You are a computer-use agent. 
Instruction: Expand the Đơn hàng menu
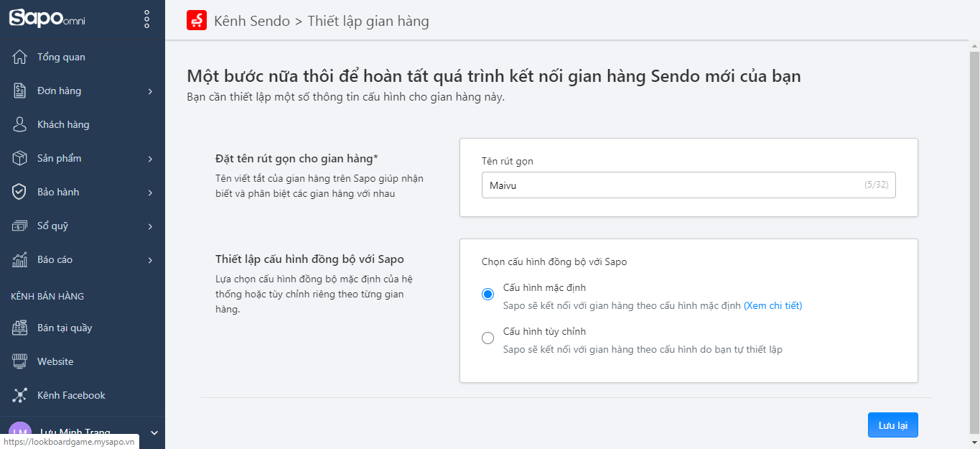point(150,91)
